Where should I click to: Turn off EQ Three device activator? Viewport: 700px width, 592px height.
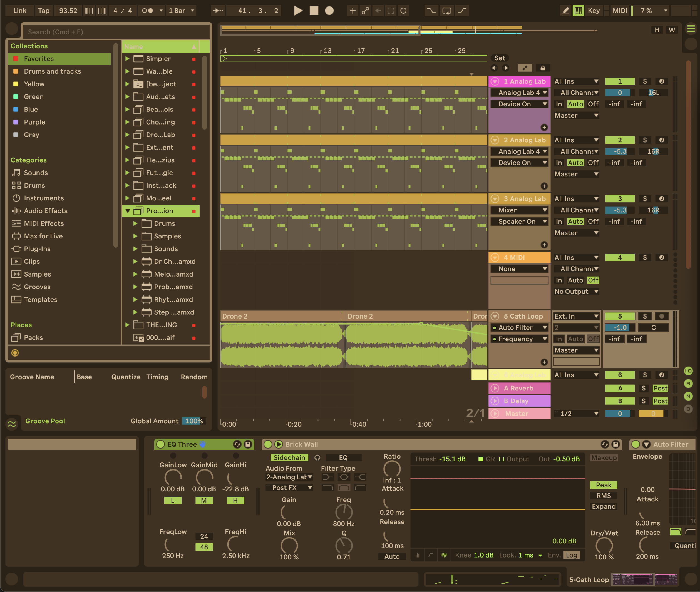click(161, 444)
